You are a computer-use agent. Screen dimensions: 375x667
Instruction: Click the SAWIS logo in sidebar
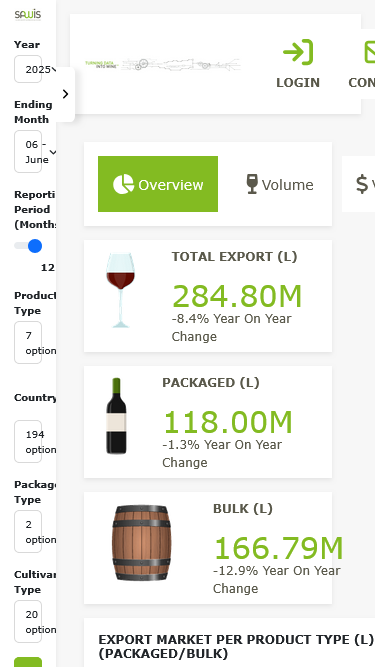[28, 15]
